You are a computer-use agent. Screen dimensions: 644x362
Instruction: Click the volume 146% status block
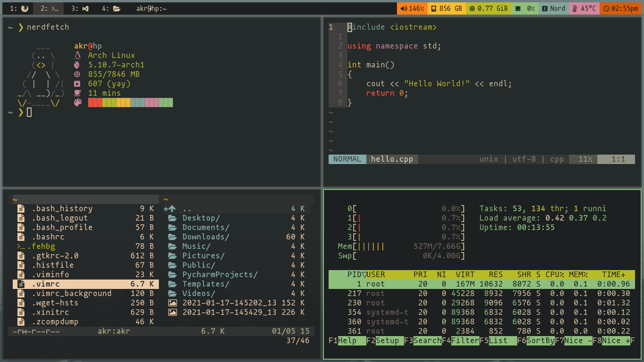pyautogui.click(x=413, y=8)
